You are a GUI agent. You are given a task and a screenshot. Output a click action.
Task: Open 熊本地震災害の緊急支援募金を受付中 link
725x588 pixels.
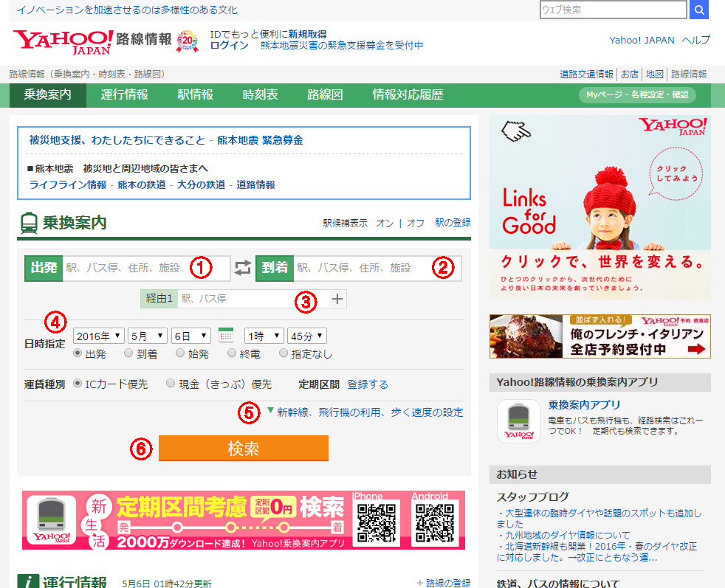(x=342, y=45)
